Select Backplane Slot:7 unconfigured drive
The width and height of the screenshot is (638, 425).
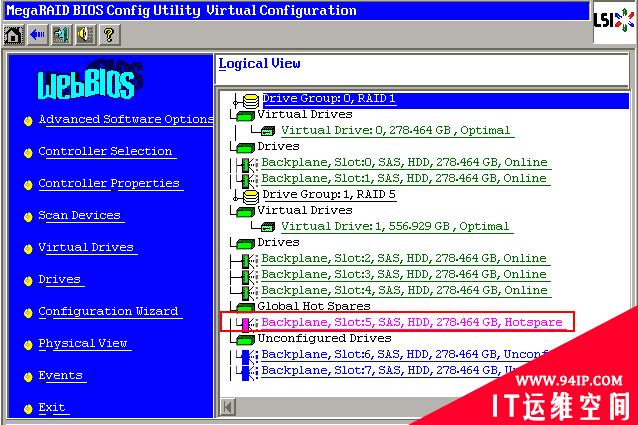click(x=390, y=371)
